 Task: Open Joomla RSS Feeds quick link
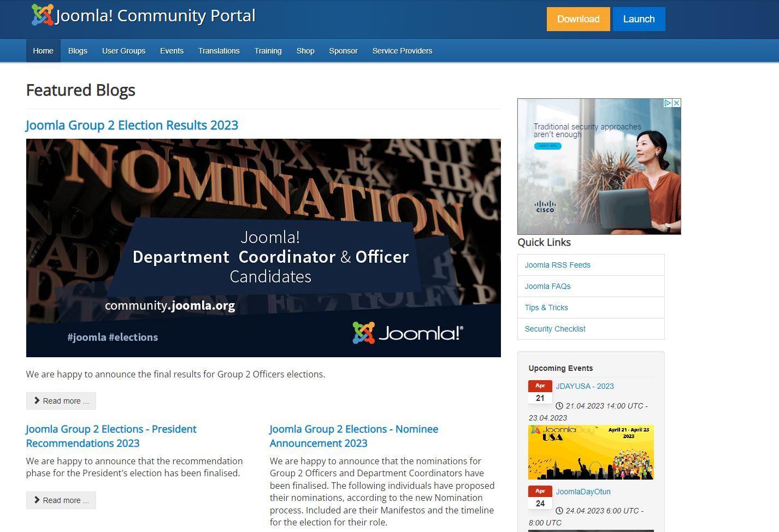coord(557,265)
